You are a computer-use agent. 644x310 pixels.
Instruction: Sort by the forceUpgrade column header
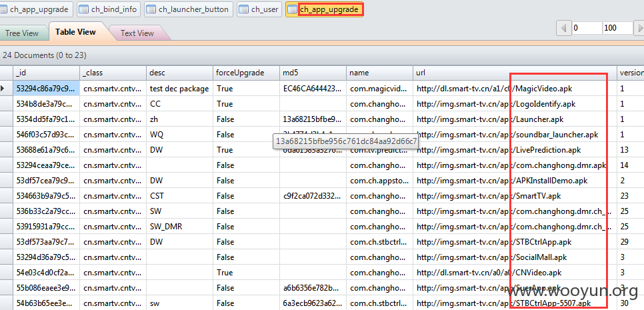pos(247,73)
